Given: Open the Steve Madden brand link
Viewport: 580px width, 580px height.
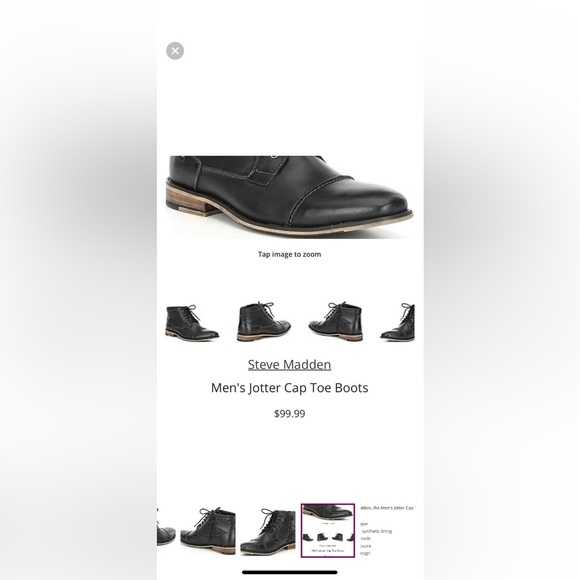Looking at the screenshot, I should point(289,365).
